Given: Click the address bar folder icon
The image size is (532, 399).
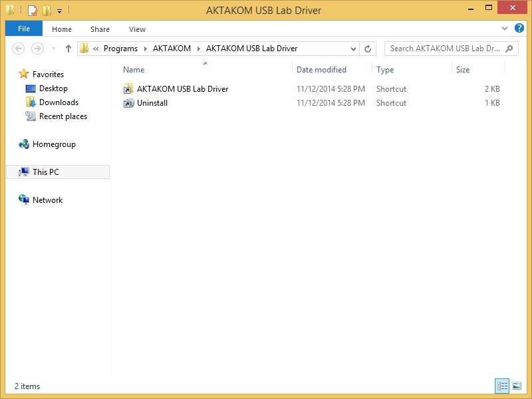Looking at the screenshot, I should click(84, 48).
